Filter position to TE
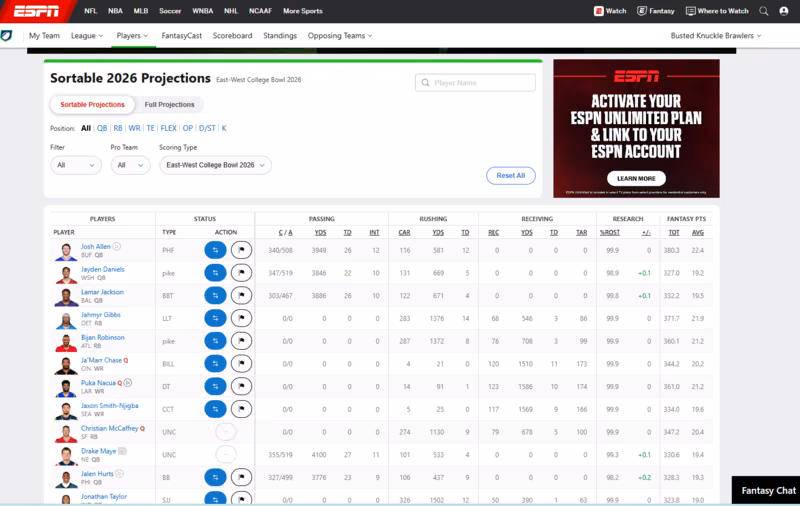 click(x=151, y=129)
